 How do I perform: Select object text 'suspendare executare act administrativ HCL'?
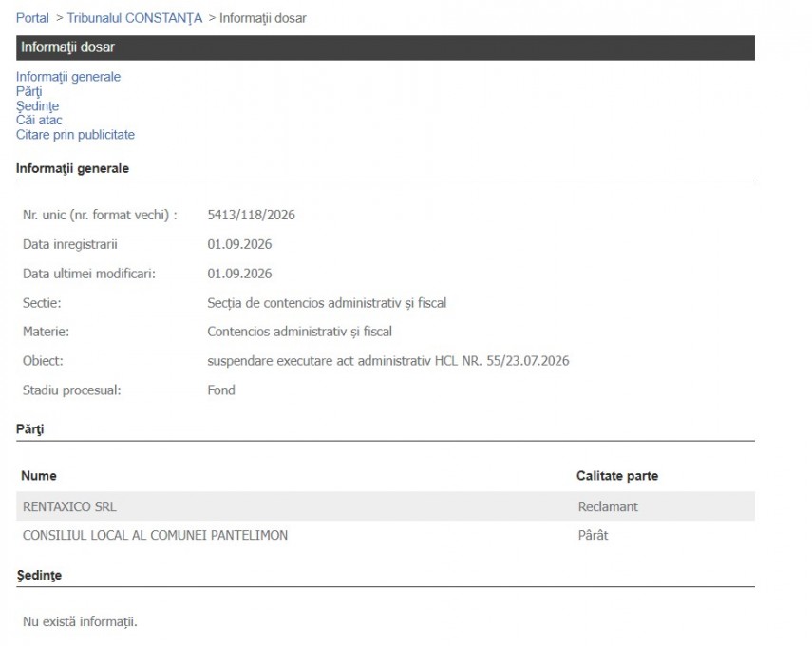[332, 361]
